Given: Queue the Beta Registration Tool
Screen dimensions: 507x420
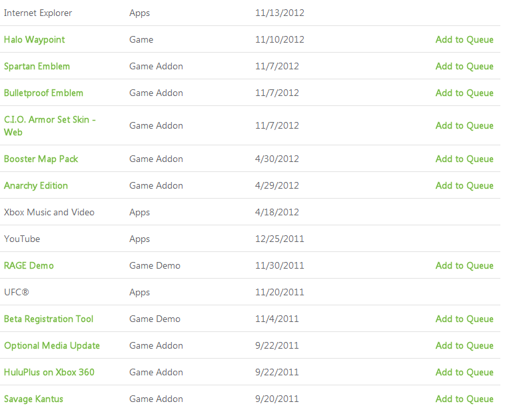Looking at the screenshot, I should (464, 319).
